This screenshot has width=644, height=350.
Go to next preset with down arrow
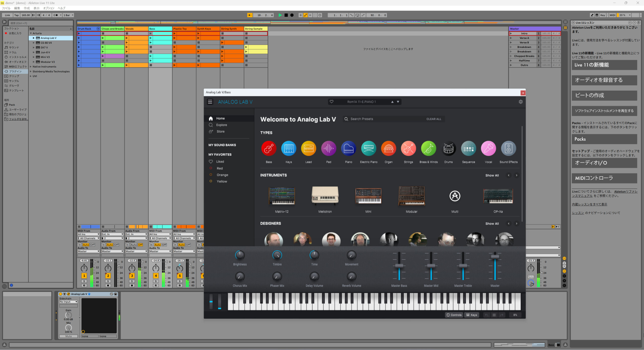pyautogui.click(x=398, y=102)
